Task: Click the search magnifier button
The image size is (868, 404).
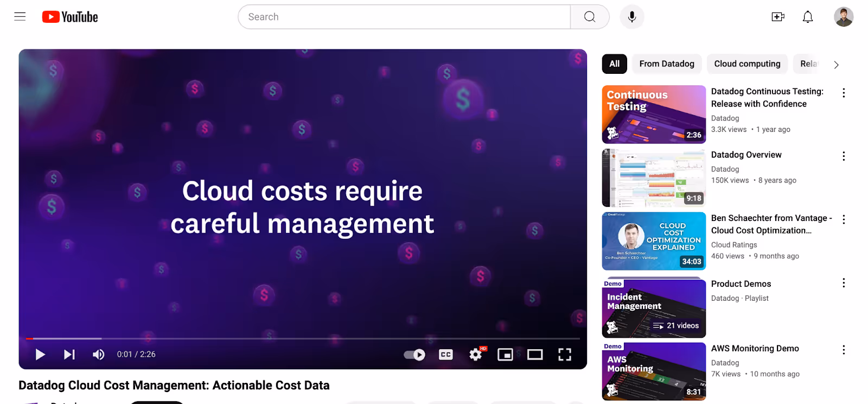Action: point(590,17)
